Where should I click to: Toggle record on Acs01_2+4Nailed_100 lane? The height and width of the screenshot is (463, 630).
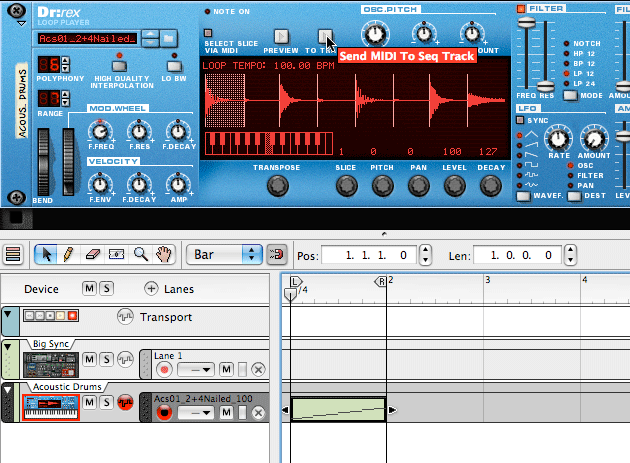(x=164, y=413)
